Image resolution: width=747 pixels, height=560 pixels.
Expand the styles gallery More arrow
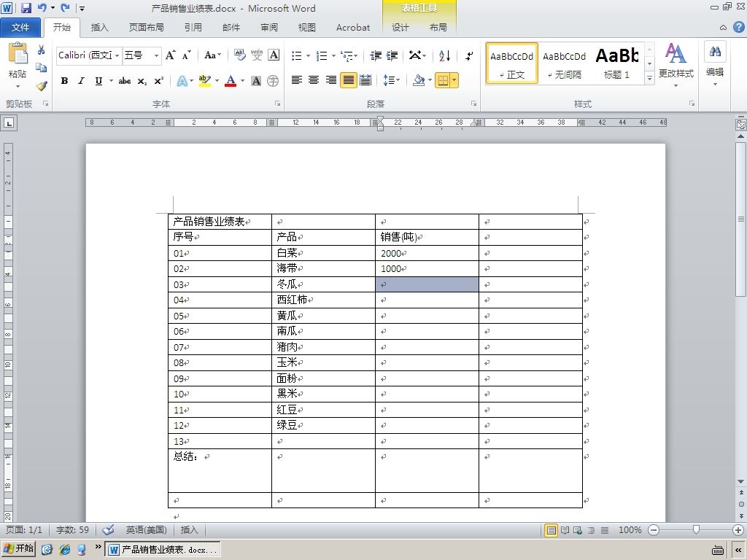(649, 77)
